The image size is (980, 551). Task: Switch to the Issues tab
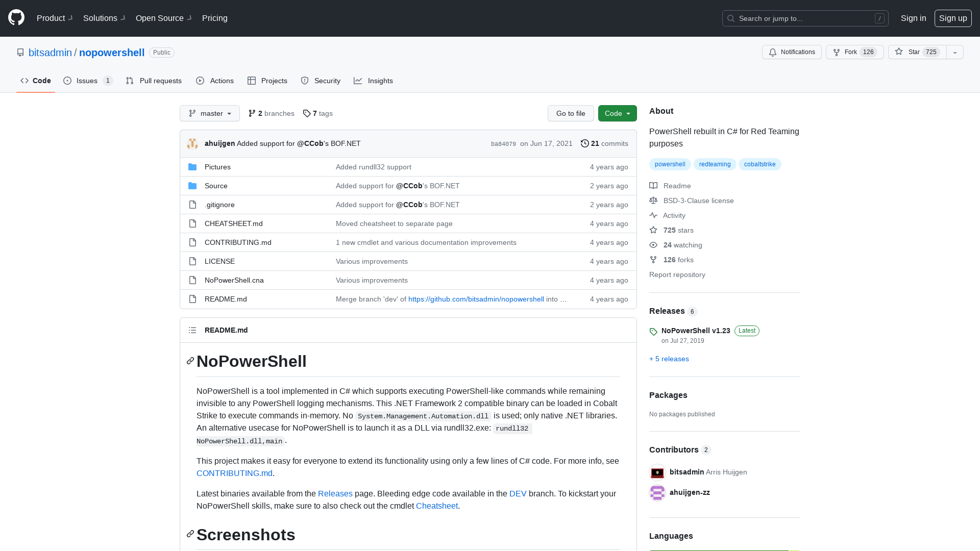pos(88,81)
